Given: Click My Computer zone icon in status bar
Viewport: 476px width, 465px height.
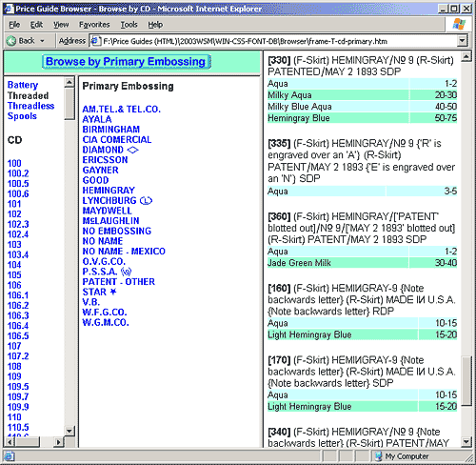Looking at the screenshot, I should pyautogui.click(x=379, y=456).
